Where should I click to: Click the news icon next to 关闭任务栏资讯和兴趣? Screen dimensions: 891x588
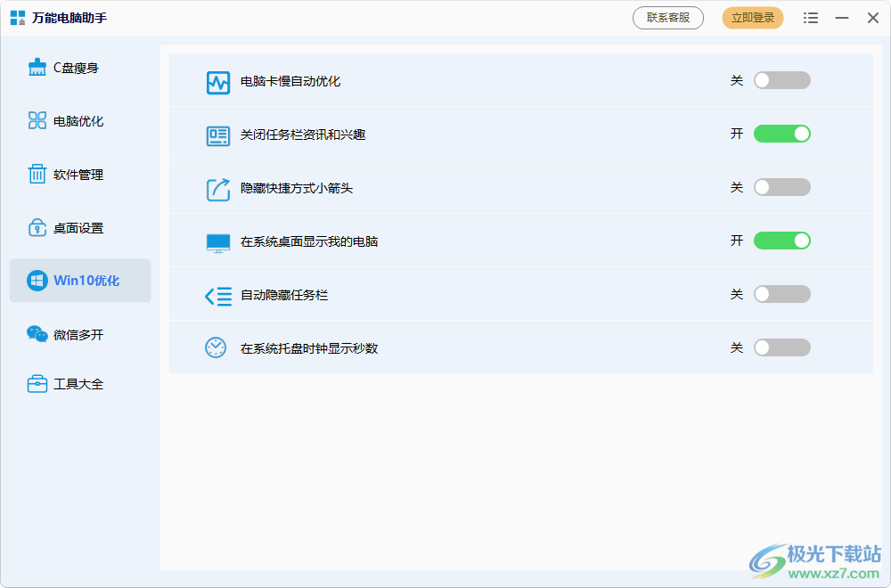coord(217,134)
